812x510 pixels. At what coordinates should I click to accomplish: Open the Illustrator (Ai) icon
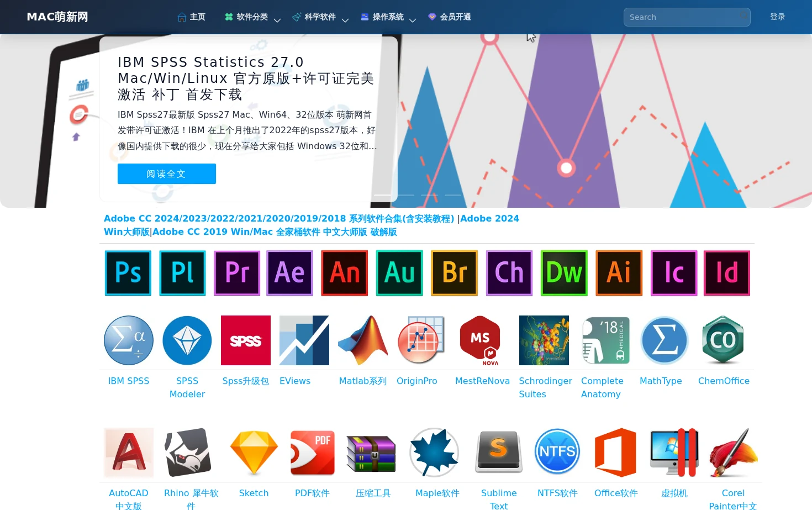point(619,273)
